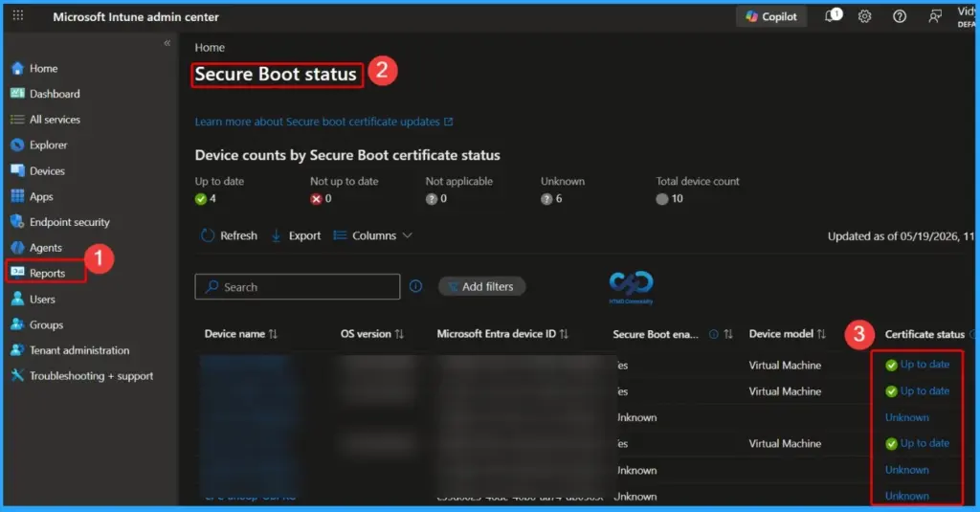Image resolution: width=980 pixels, height=512 pixels.
Task: Open the notifications bell icon
Action: (832, 15)
